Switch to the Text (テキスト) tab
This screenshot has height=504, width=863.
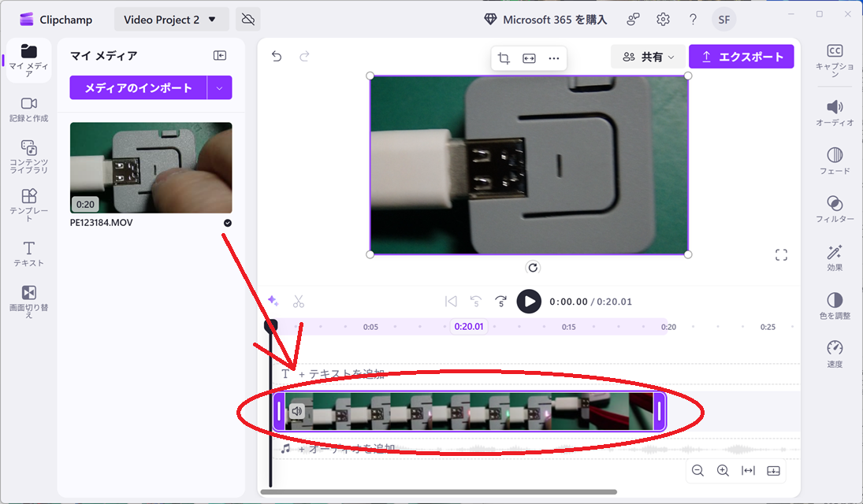pos(28,254)
